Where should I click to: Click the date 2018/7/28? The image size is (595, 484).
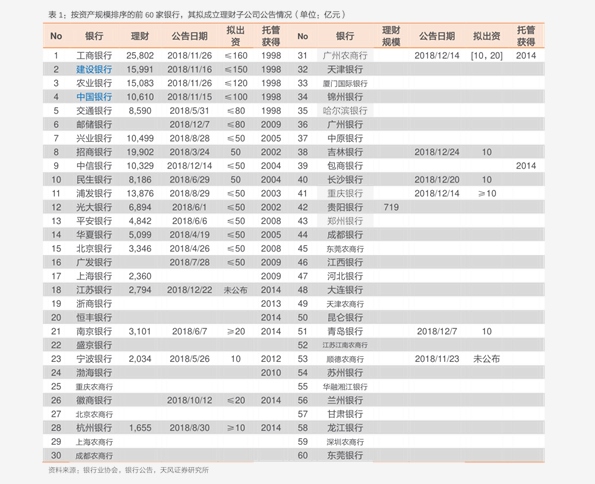click(189, 262)
